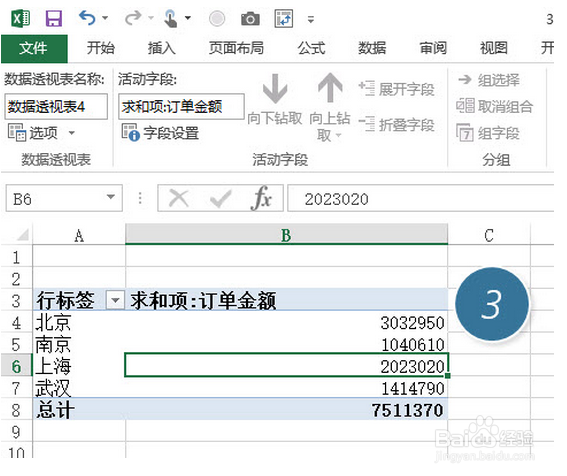Expand the 选项 dropdown arrow
The image size is (567, 476).
tap(72, 133)
